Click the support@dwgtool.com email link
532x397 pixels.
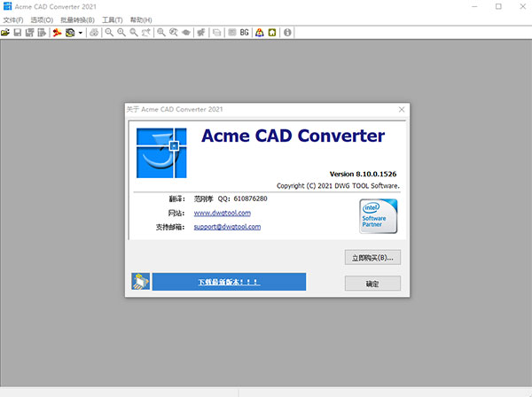pyautogui.click(x=227, y=227)
